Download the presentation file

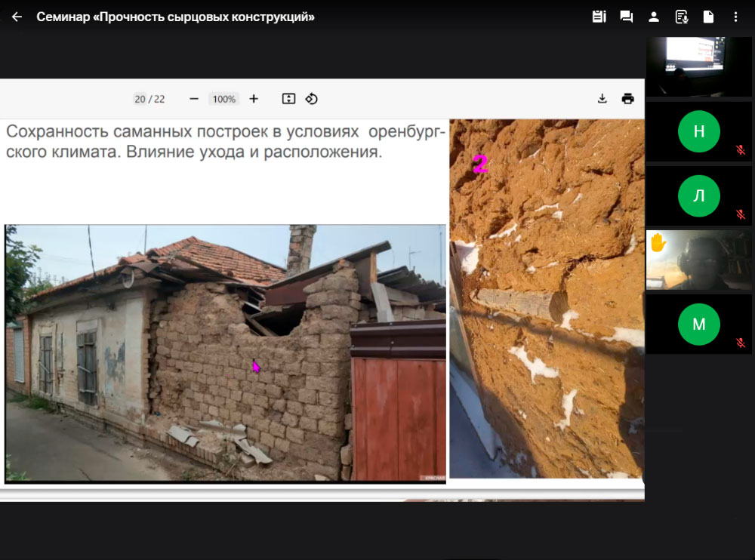(602, 99)
